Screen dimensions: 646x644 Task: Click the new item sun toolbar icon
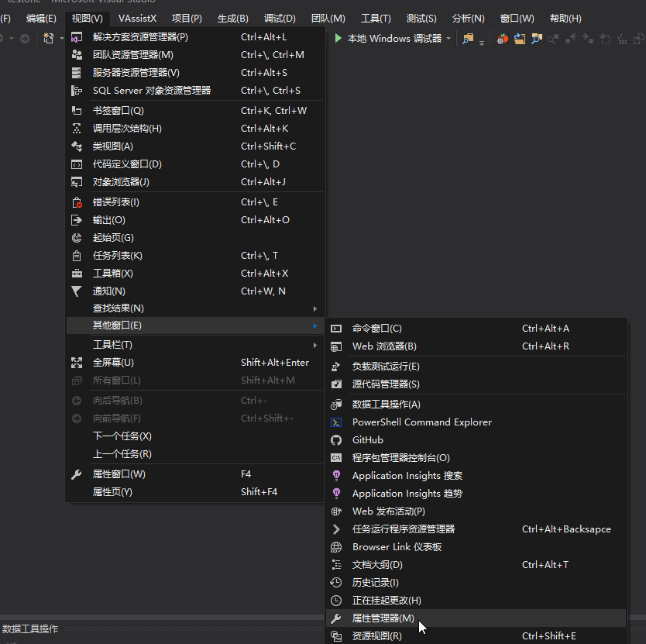(x=48, y=37)
